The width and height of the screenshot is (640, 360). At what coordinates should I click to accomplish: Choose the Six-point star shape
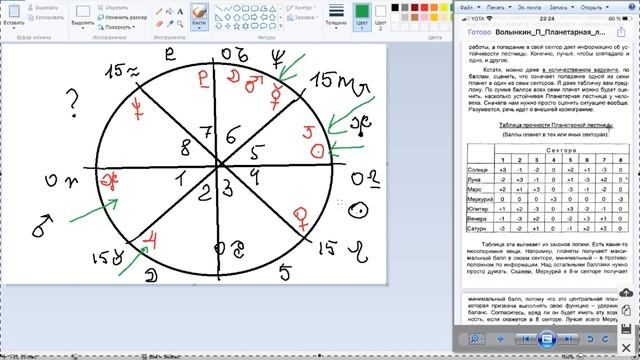(246, 26)
